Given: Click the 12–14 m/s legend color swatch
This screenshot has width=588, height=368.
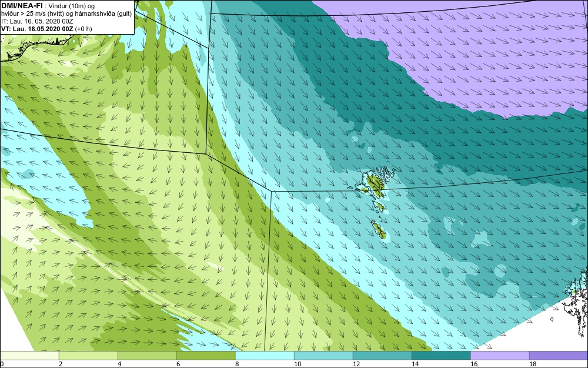Looking at the screenshot, I should pos(382,355).
